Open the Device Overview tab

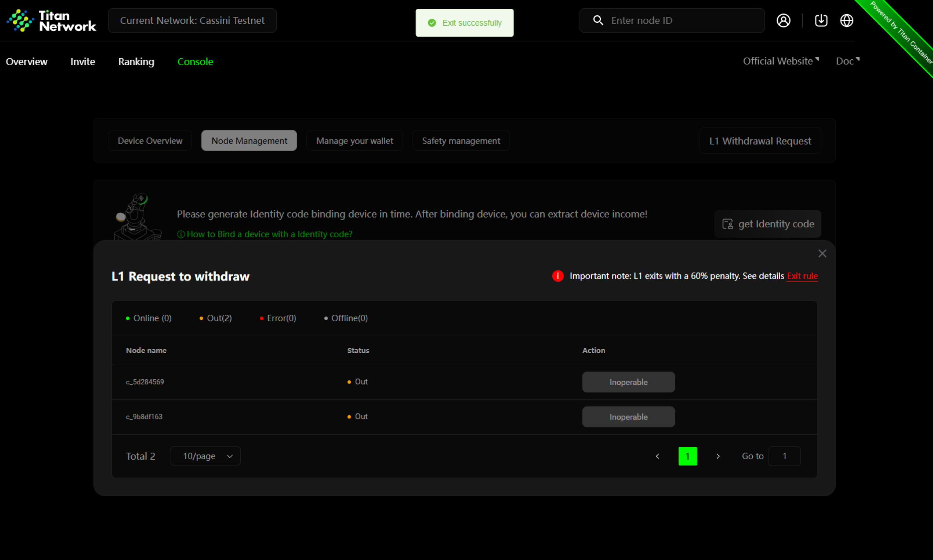pyautogui.click(x=150, y=141)
